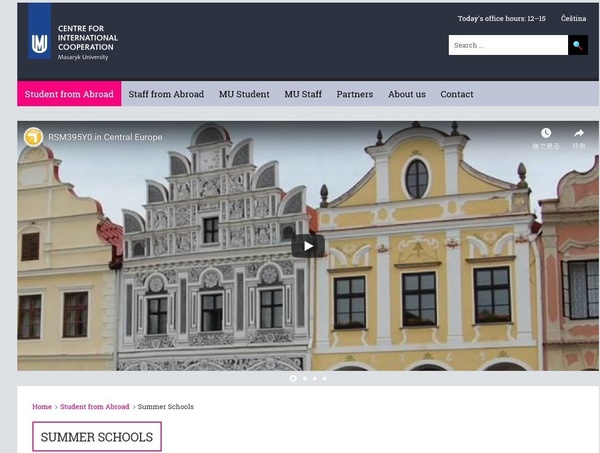The image size is (600, 453).
Task: Click the Summer Schools breadcrumb text
Action: 166,407
